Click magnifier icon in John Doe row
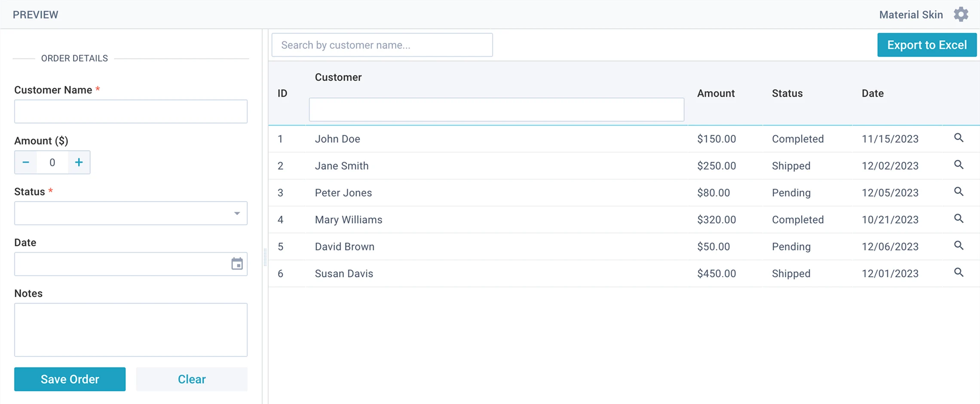This screenshot has width=980, height=404. pyautogui.click(x=959, y=138)
